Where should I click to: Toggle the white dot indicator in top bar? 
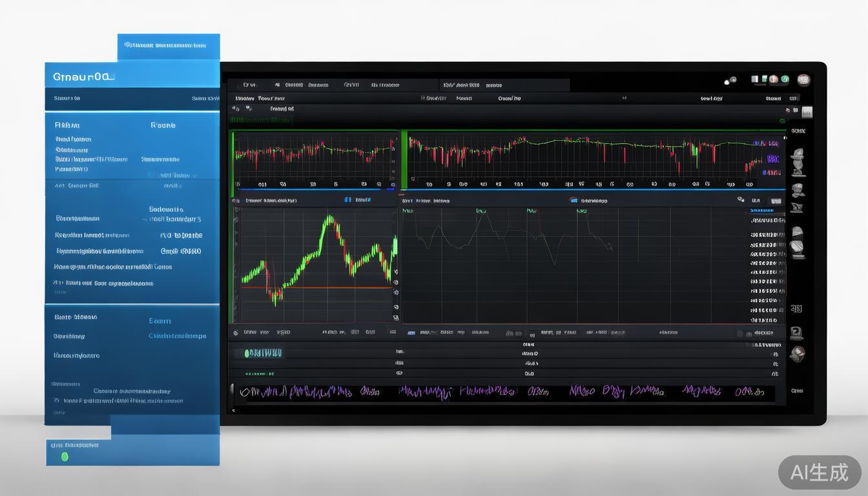pos(730,81)
